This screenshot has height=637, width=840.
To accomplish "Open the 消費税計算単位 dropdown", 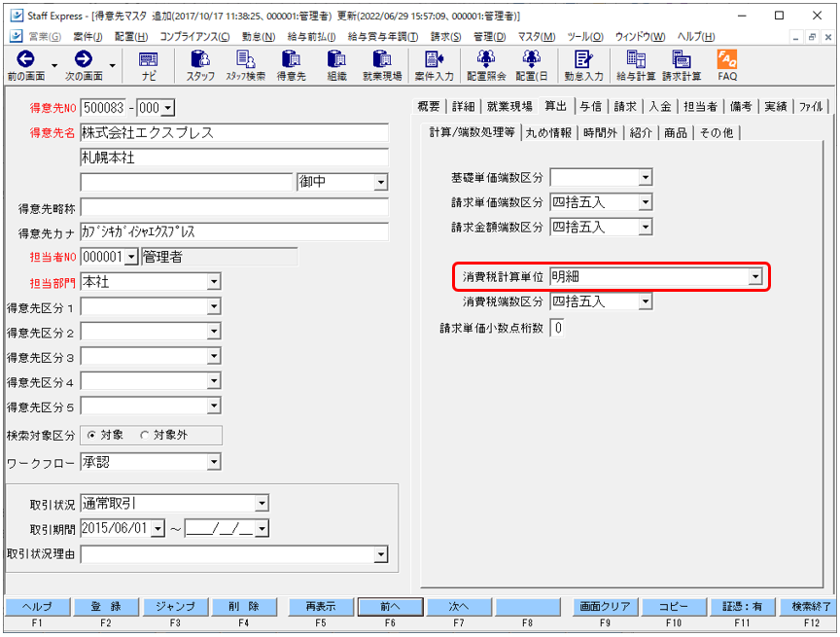I will point(755,277).
